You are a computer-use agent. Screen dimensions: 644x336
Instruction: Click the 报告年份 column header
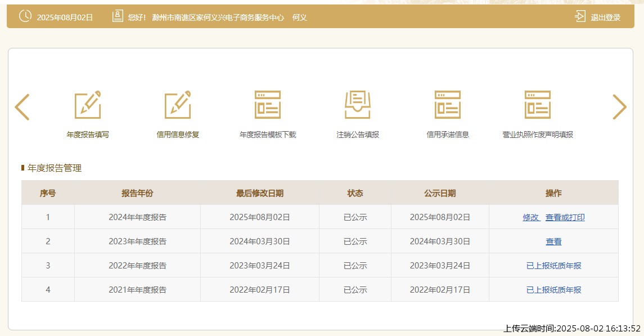137,193
